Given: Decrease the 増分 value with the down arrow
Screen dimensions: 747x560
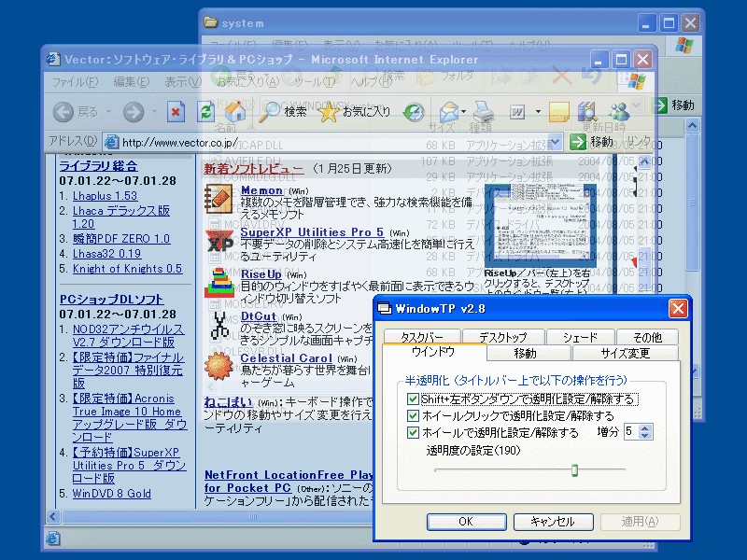Looking at the screenshot, I should tap(645, 435).
